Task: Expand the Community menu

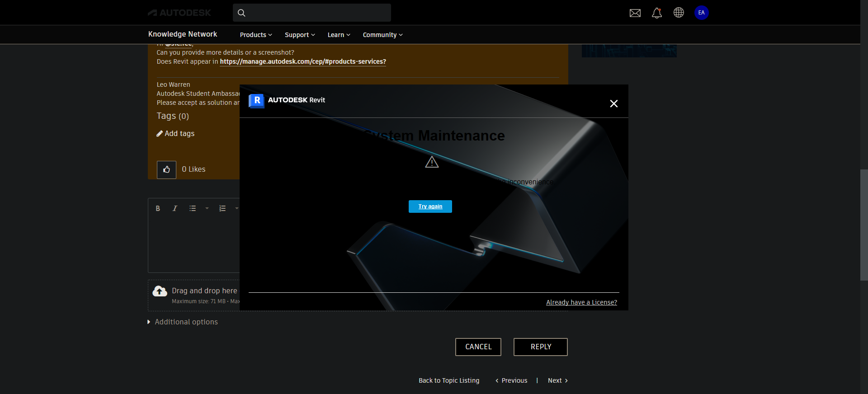Action: click(382, 35)
